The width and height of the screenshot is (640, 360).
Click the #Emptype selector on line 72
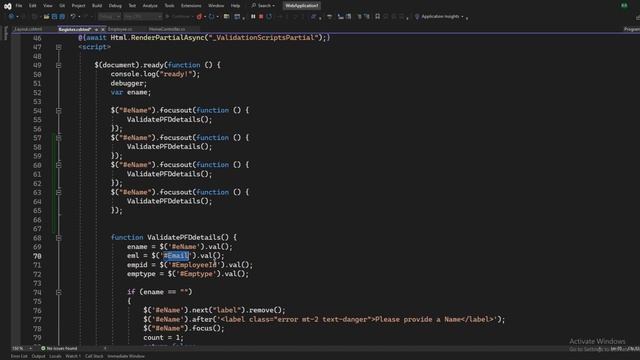196,274
